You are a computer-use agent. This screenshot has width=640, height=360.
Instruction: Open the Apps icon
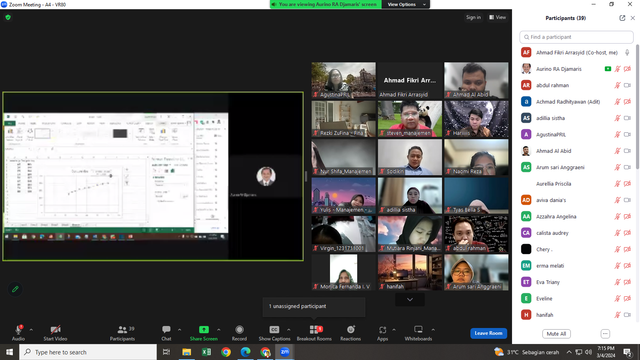[x=382, y=329]
